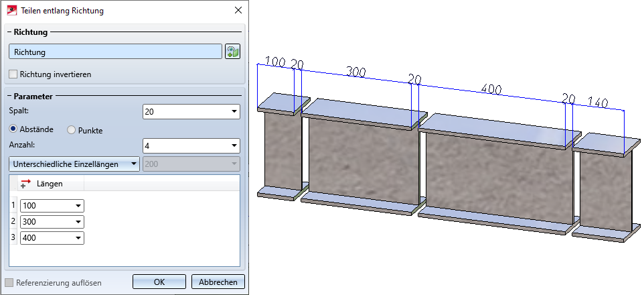The image size is (644, 295).
Task: Select row number 1 in lengths table
Action: (13, 204)
